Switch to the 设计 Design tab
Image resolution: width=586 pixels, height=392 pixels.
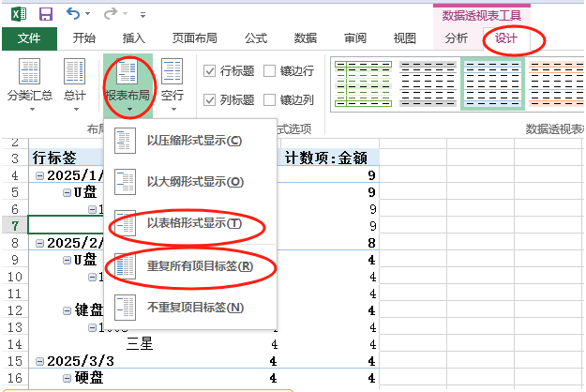(506, 38)
